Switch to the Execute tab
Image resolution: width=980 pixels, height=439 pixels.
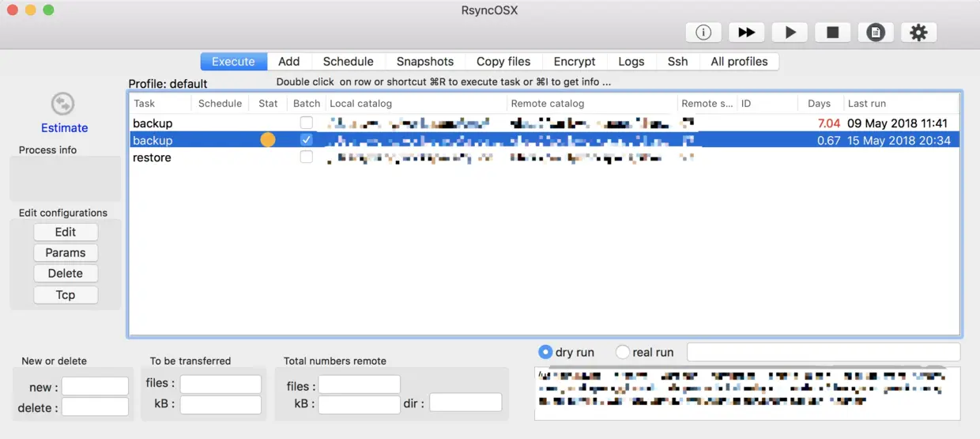tap(233, 62)
